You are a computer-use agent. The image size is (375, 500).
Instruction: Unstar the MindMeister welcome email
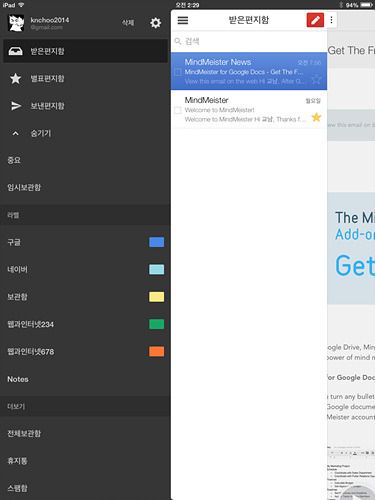(x=316, y=117)
